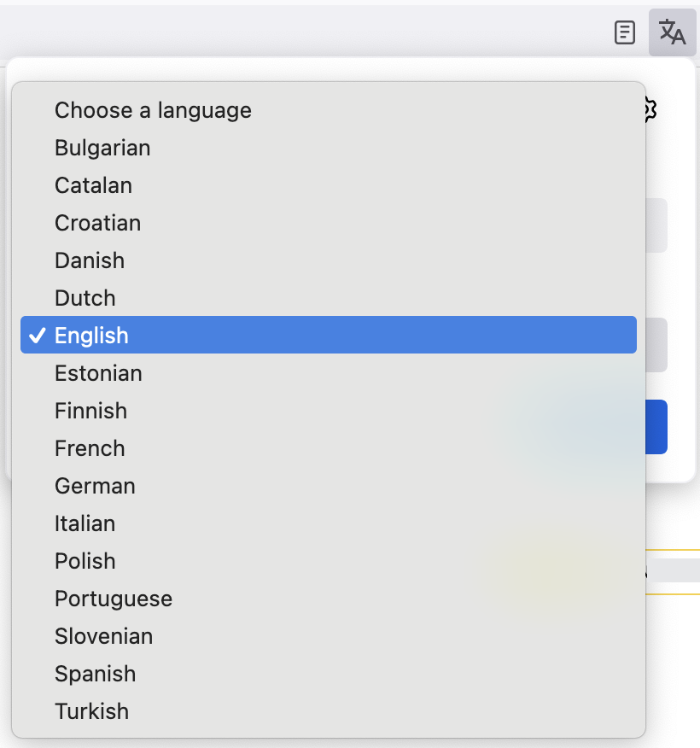The height and width of the screenshot is (748, 700).
Task: Select Spanish as the language
Action: point(95,673)
